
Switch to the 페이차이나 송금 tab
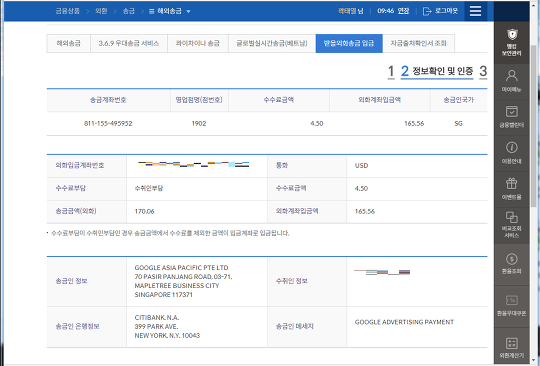(x=198, y=43)
